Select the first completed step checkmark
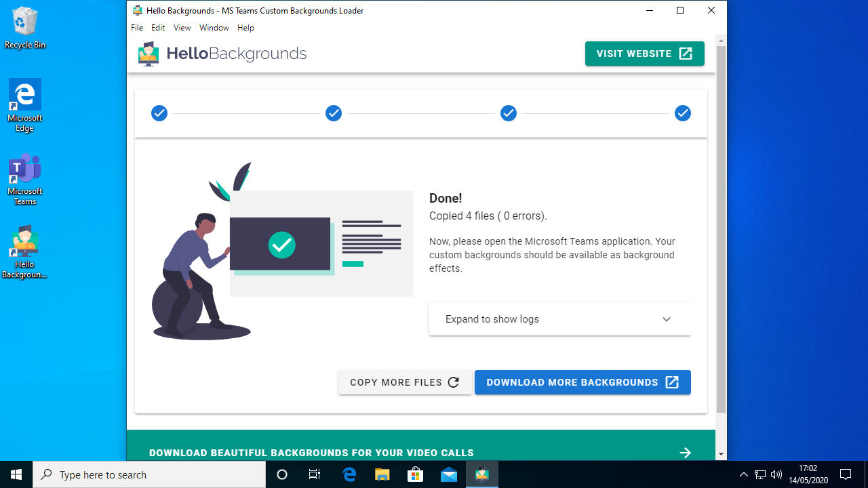The height and width of the screenshot is (488, 868). tap(159, 113)
